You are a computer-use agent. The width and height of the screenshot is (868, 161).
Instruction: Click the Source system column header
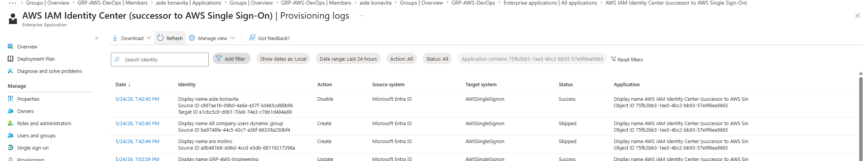(388, 85)
